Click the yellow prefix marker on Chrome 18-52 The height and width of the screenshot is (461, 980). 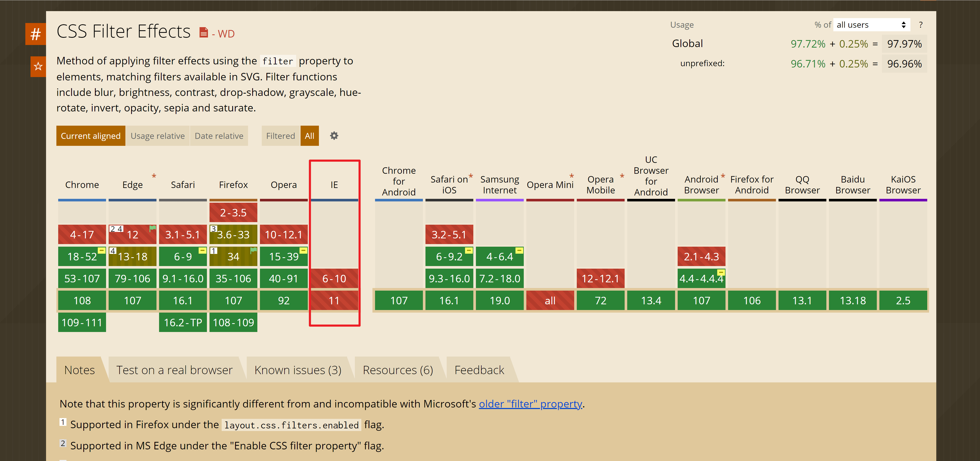pyautogui.click(x=102, y=250)
